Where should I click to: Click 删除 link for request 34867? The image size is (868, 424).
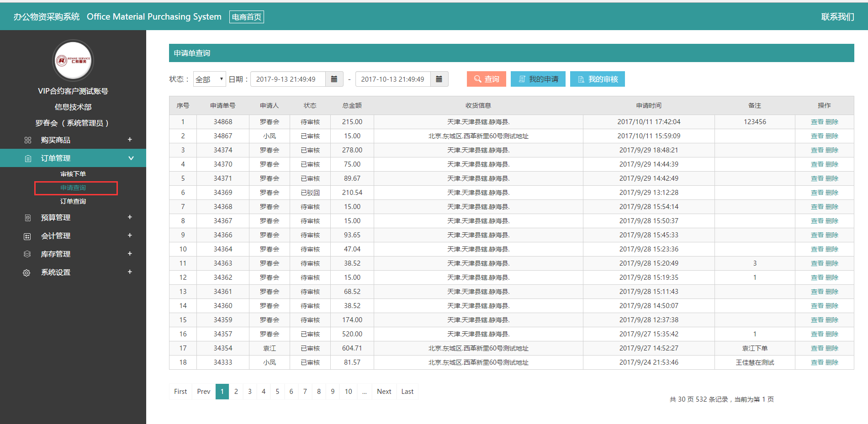[x=832, y=136]
